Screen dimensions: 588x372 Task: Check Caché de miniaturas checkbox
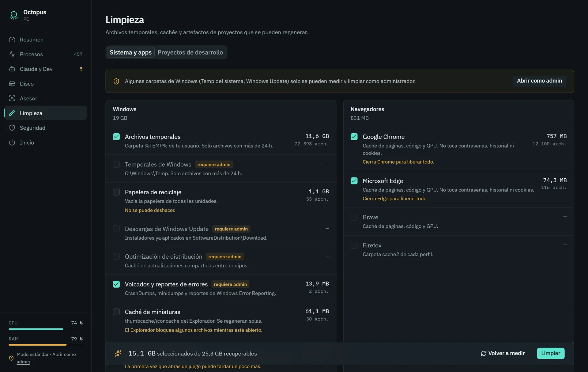point(116,312)
